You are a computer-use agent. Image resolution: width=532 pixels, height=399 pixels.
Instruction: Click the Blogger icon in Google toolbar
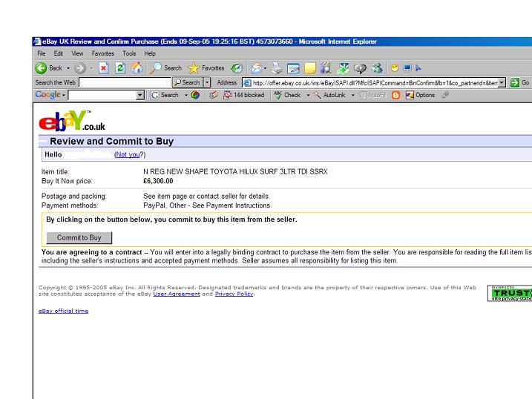(396, 95)
